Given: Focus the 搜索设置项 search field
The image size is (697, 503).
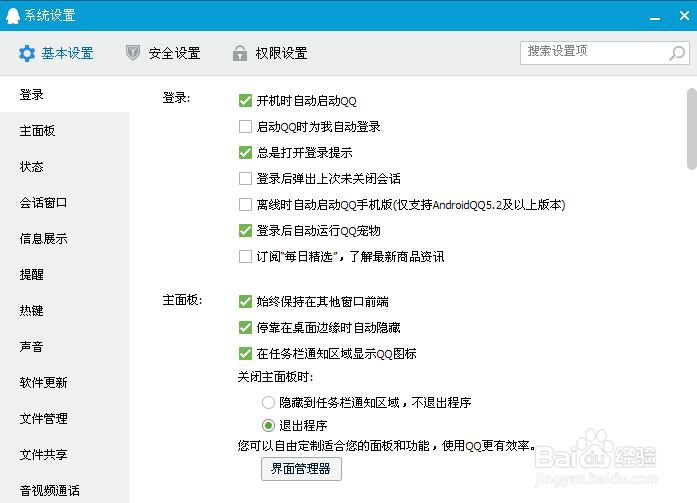Looking at the screenshot, I should [605, 53].
